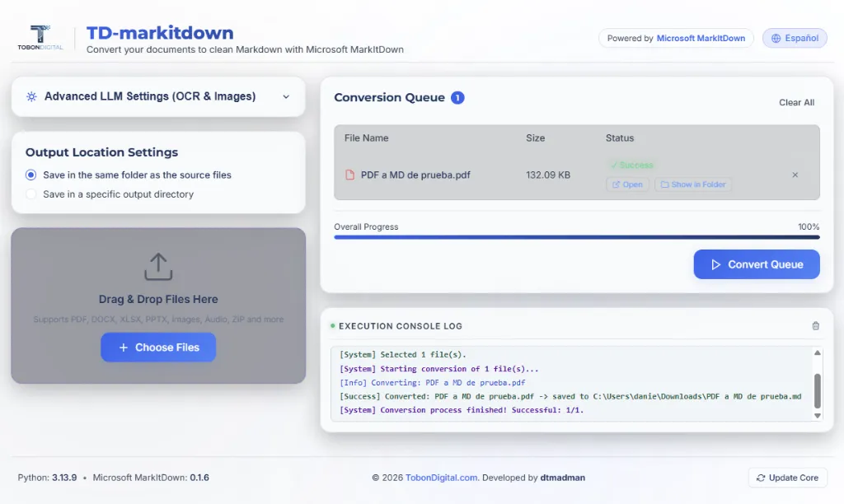Click Clear All in the queue
844x504 pixels.
point(797,102)
